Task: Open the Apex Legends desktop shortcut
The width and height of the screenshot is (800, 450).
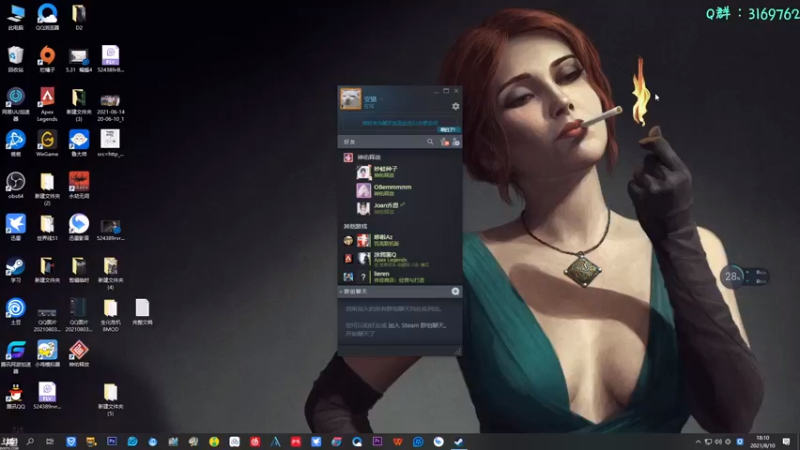Action: 47,104
